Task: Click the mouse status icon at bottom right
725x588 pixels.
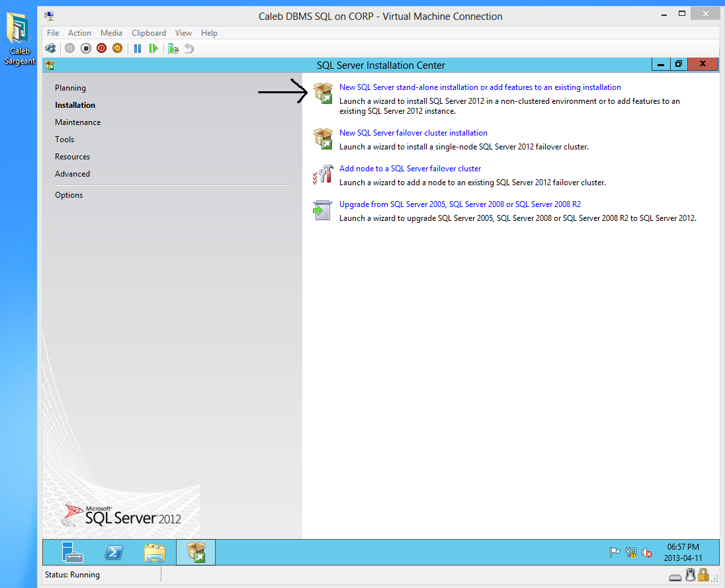Action: 691,575
